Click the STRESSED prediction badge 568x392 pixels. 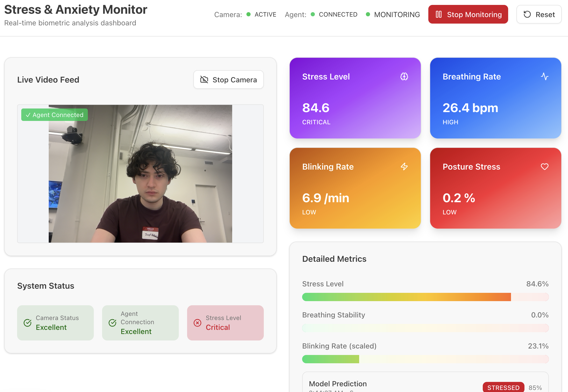(x=503, y=387)
